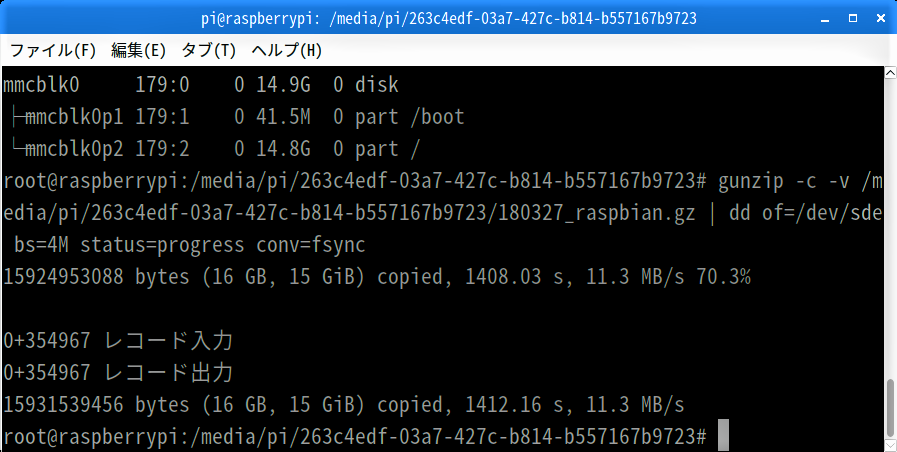Viewport: 897px width, 452px height.
Task: Click the empty scrollbar track above thumb
Action: coord(891,229)
